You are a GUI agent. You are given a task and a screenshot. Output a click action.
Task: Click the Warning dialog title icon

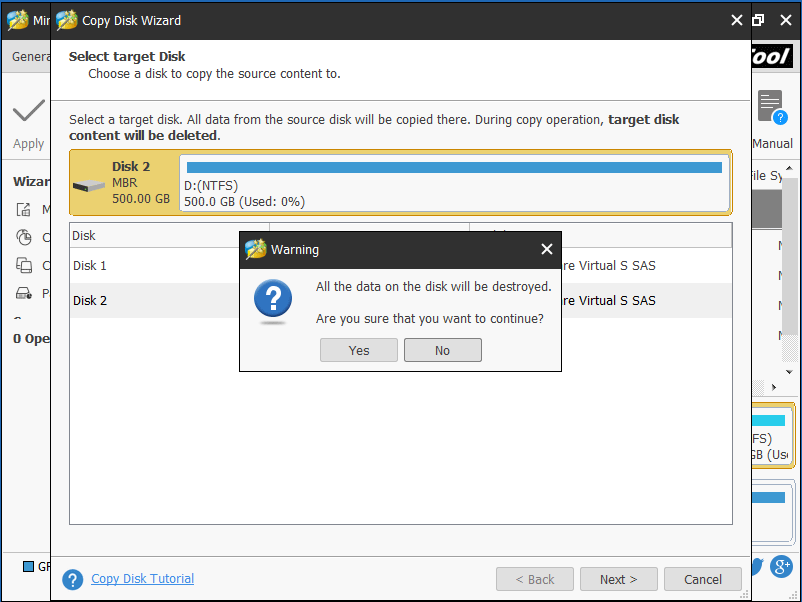click(256, 249)
